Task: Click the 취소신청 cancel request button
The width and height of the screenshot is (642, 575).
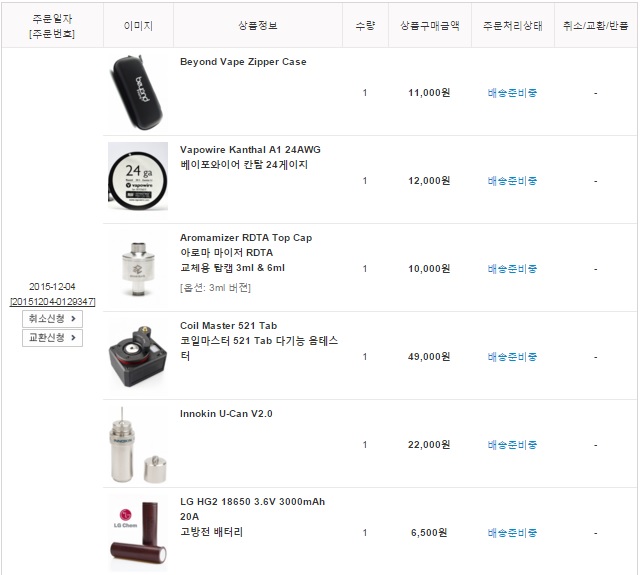Action: tap(52, 319)
